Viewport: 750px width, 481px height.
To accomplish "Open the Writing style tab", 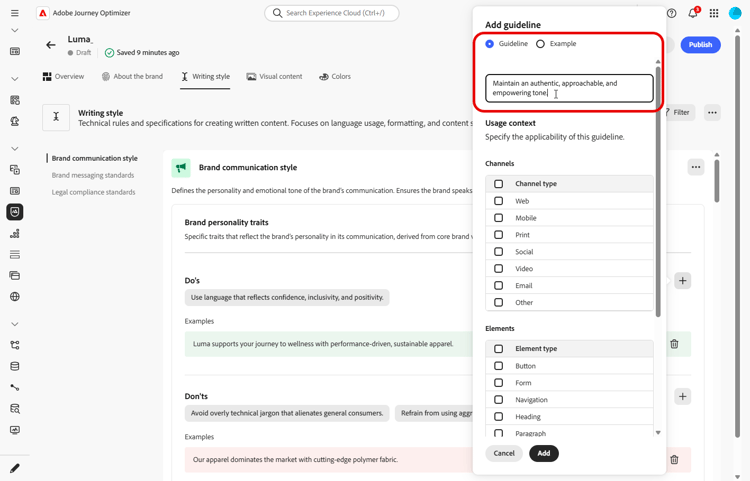I will click(205, 77).
